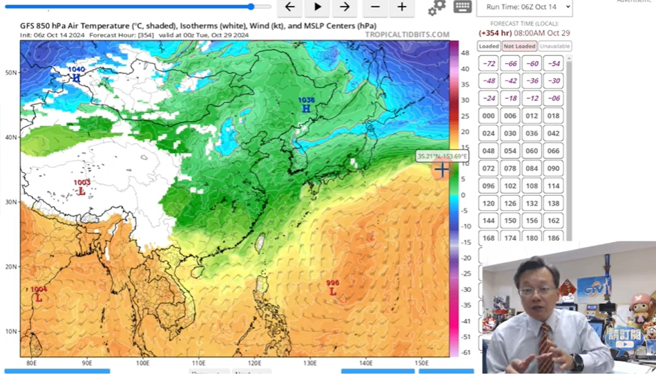This screenshot has width=656, height=374.
Task: Select forecast hour 120
Action: tap(488, 203)
